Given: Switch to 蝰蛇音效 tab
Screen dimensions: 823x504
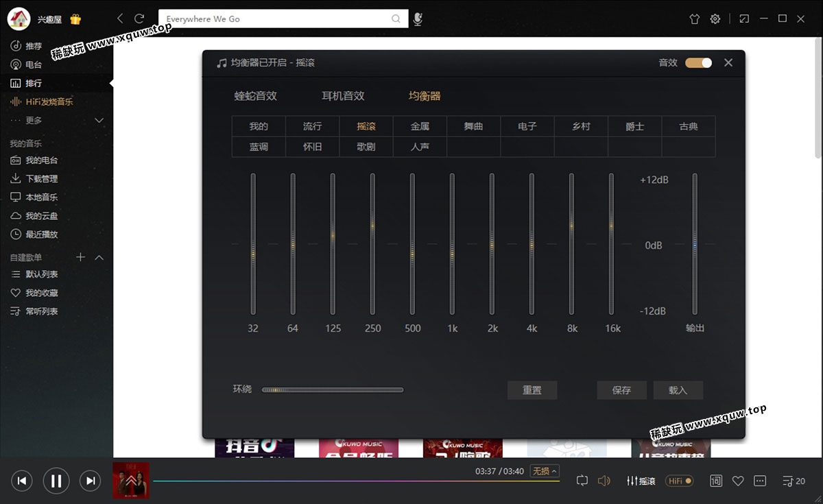Looking at the screenshot, I should [256, 96].
